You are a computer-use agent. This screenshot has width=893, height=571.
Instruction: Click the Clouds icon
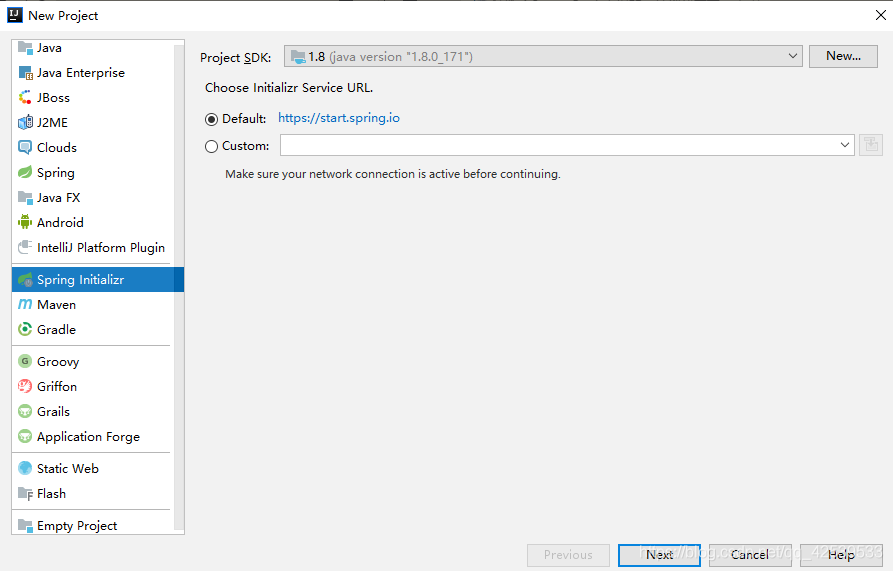[x=25, y=147]
